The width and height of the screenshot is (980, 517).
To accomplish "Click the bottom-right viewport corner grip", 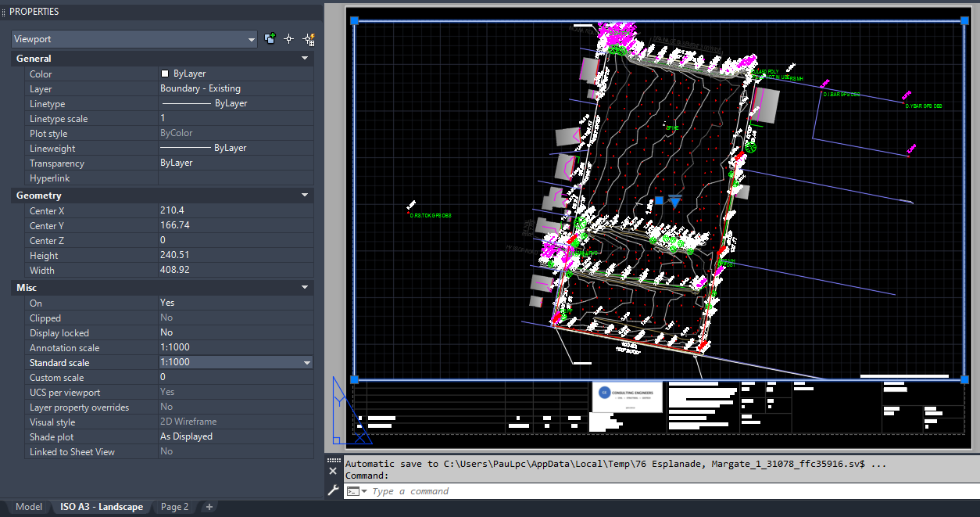I will [x=964, y=379].
